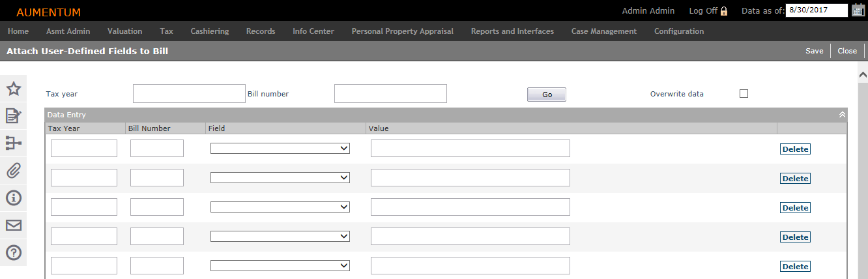Open the attachments paperclip icon
Viewport: 868px width, 279px height.
pos(14,171)
